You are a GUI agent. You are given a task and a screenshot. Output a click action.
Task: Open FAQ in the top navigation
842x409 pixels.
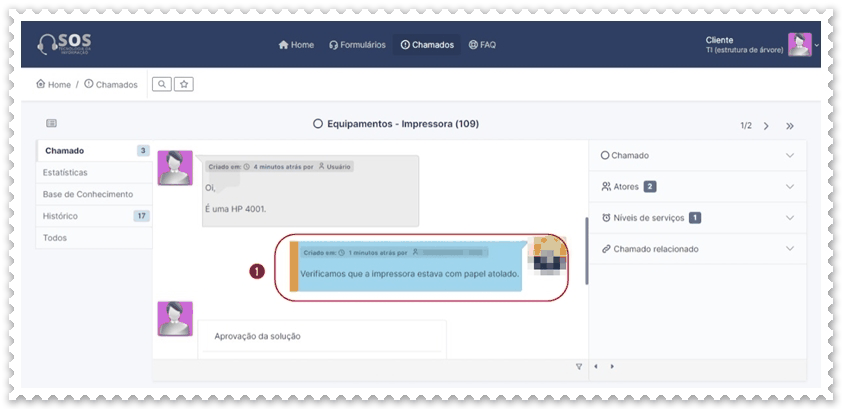pyautogui.click(x=481, y=45)
